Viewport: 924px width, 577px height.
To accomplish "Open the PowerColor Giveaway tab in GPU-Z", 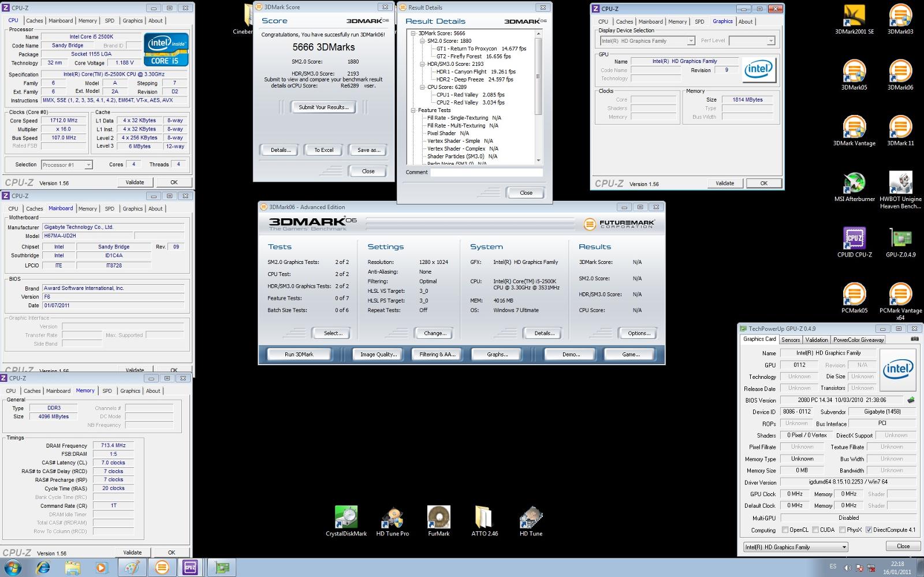I will point(858,340).
